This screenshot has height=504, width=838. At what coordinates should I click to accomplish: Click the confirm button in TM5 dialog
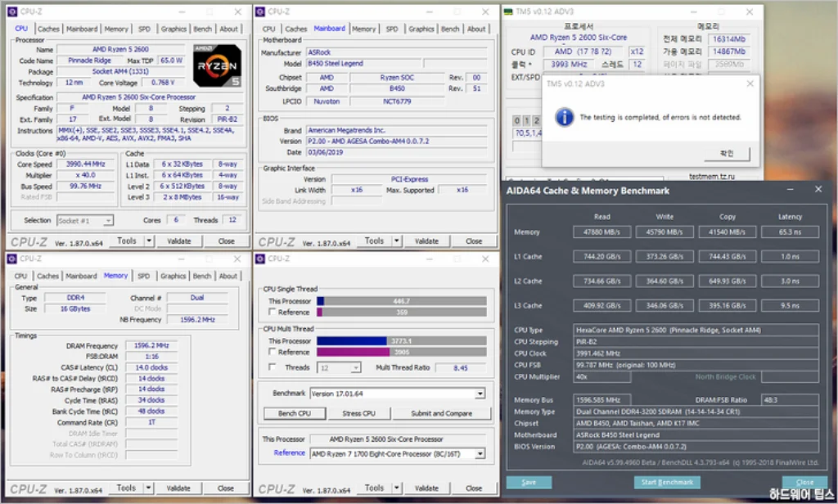click(727, 153)
